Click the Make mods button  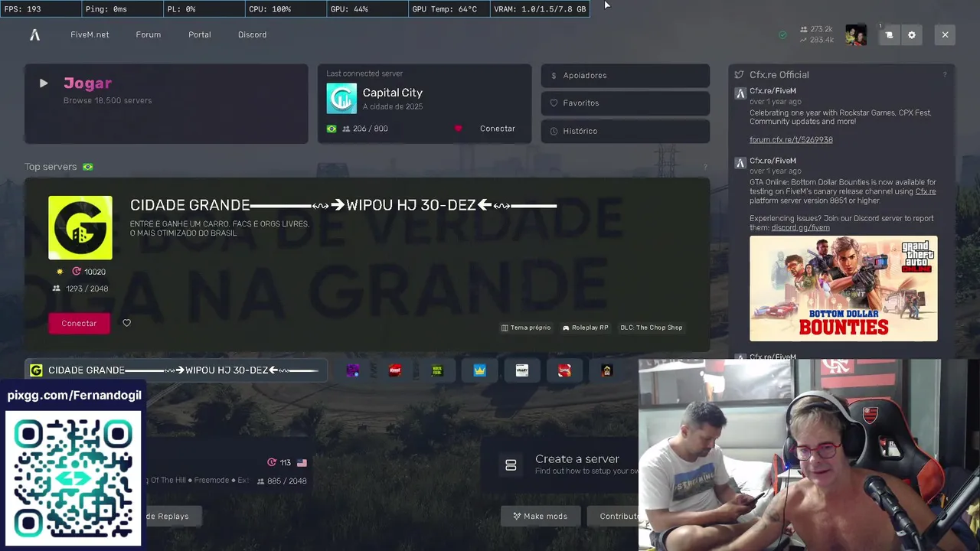coord(540,516)
